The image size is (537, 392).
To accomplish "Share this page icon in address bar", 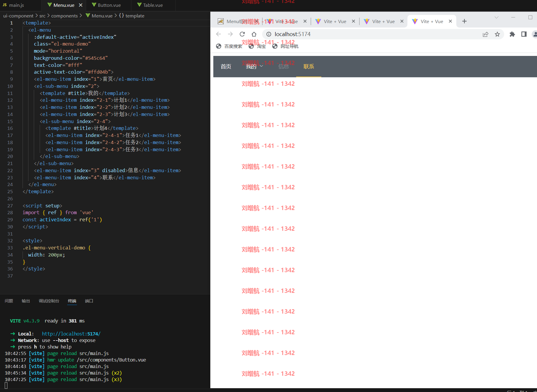I will click(x=486, y=34).
